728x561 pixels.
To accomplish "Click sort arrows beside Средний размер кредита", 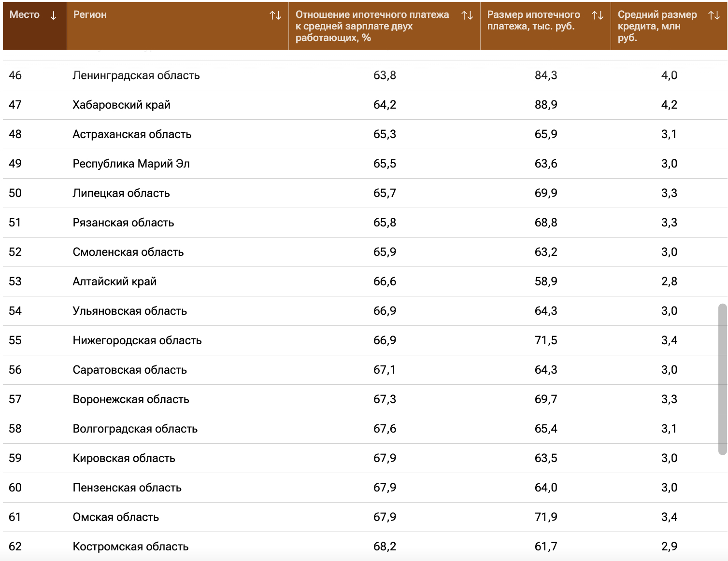I will tap(714, 15).
